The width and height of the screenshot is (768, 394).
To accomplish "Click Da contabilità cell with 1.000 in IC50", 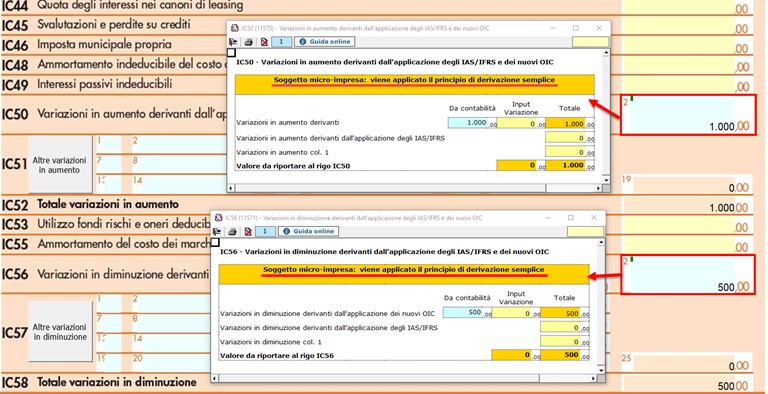I will coord(468,123).
